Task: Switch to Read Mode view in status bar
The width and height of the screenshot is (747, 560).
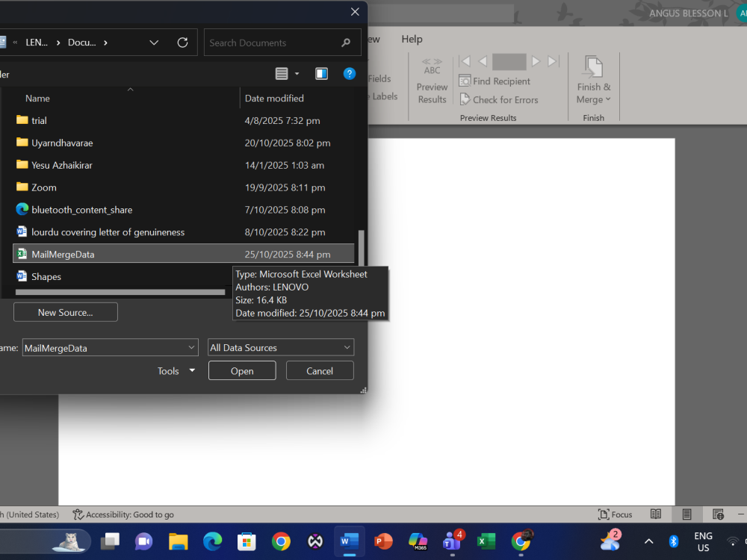Action: [656, 514]
